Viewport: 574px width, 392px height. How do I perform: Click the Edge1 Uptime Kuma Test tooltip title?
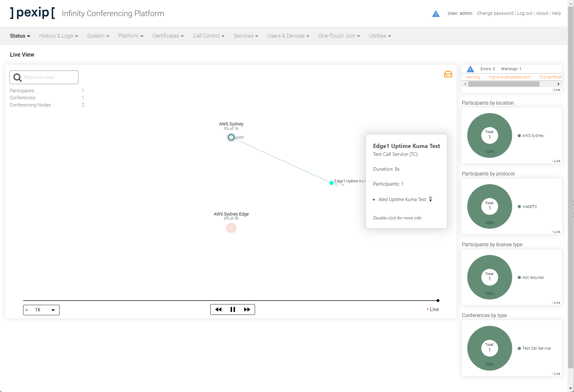407,146
